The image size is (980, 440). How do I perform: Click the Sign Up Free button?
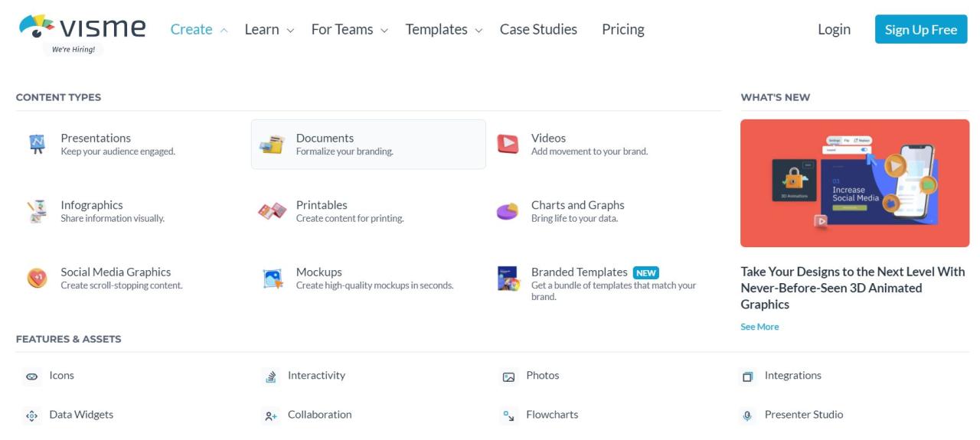pos(920,30)
